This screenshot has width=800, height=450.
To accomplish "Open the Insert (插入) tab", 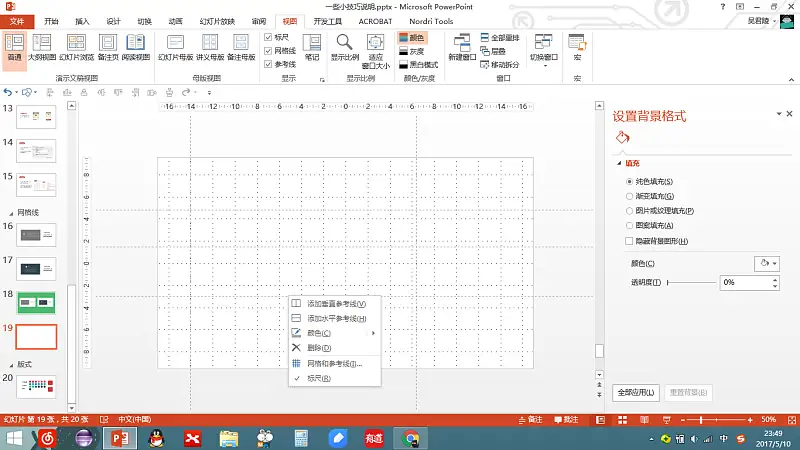I will click(82, 21).
